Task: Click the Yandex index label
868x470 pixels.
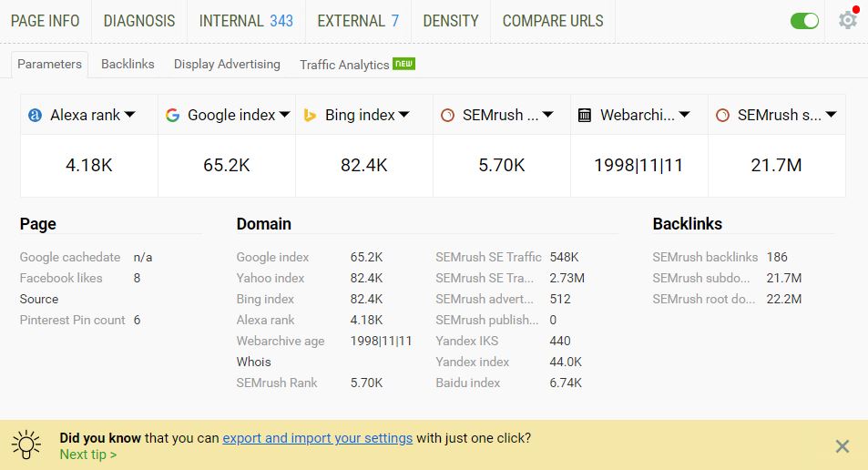Action: (472, 362)
